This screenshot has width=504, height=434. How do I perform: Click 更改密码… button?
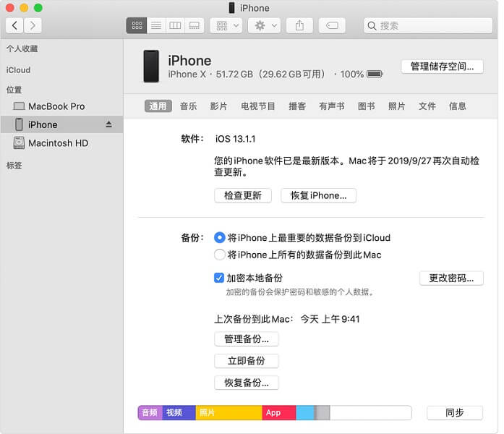(x=451, y=278)
